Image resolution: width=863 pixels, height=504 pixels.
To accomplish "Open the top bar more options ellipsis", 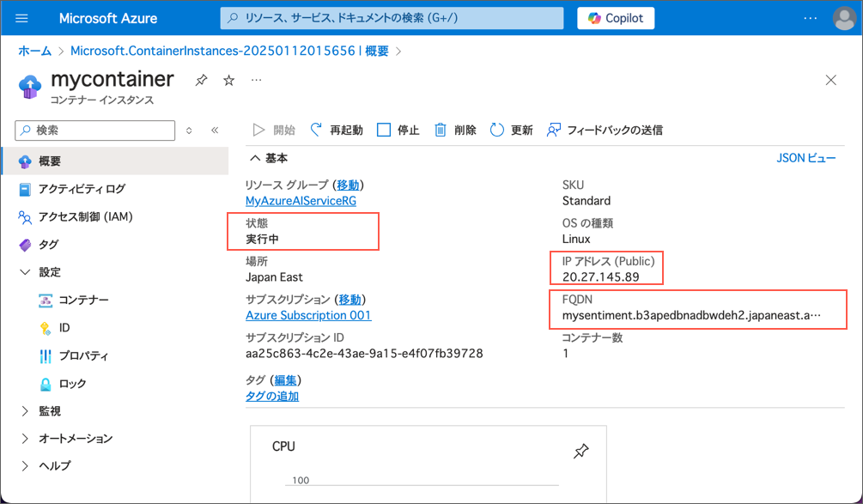I will [x=810, y=18].
